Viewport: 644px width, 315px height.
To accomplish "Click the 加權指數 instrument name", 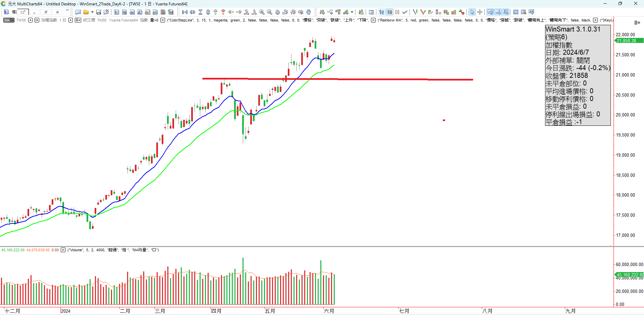I will pos(49,20).
